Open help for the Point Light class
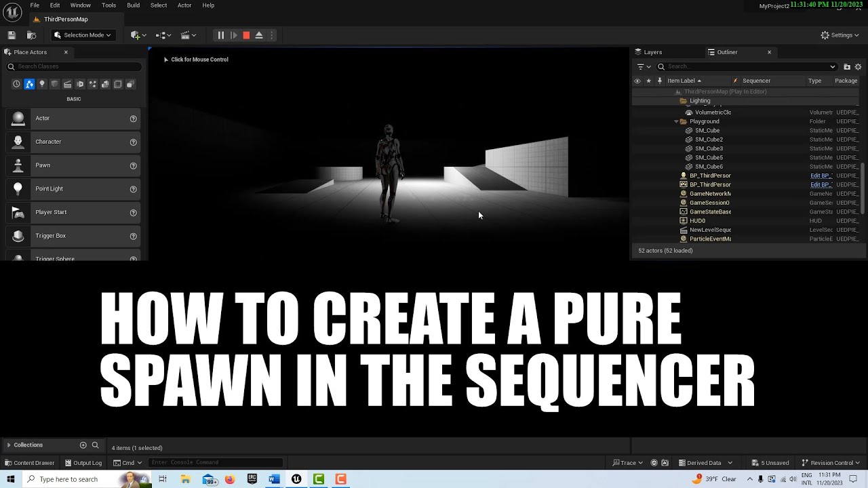Screen dimensions: 868x488 coord(134,189)
